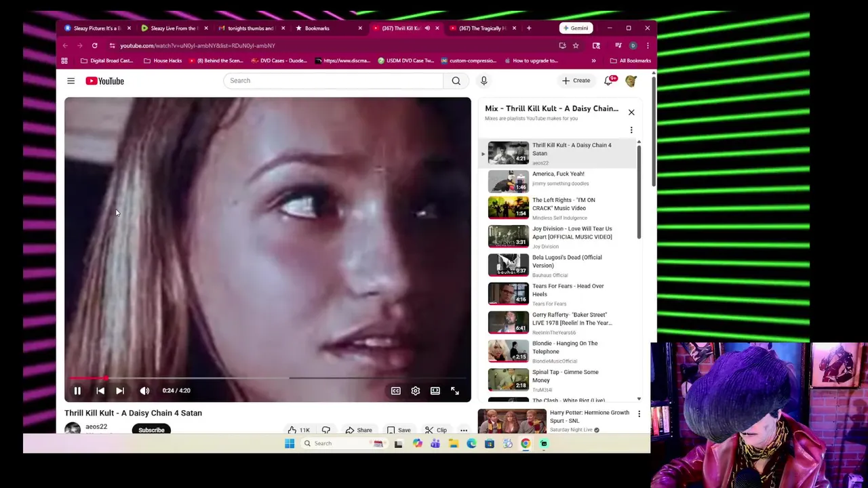Go back to the previous video in the mix

(100, 390)
